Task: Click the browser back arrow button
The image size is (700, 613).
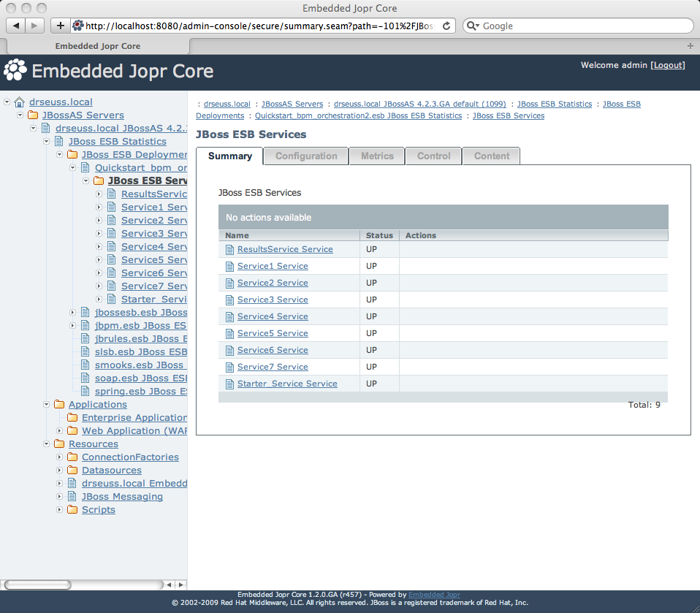Action: [x=15, y=26]
